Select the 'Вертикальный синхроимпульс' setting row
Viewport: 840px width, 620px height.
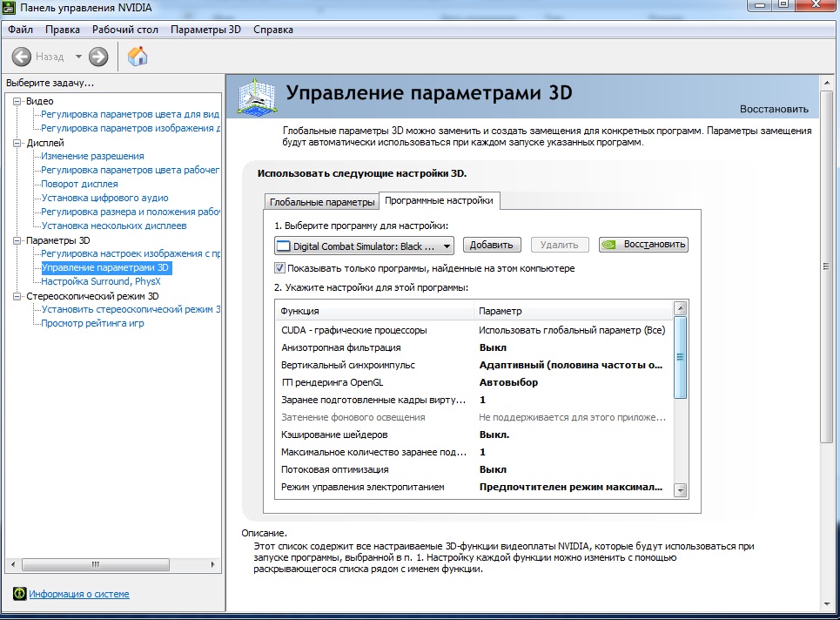[474, 365]
